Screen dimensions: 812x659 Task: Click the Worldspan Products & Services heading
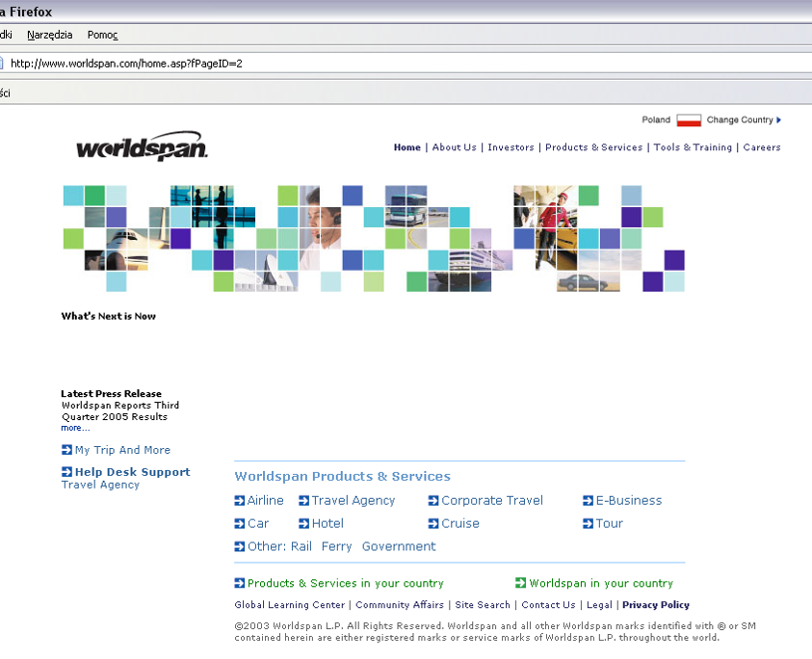coord(342,476)
